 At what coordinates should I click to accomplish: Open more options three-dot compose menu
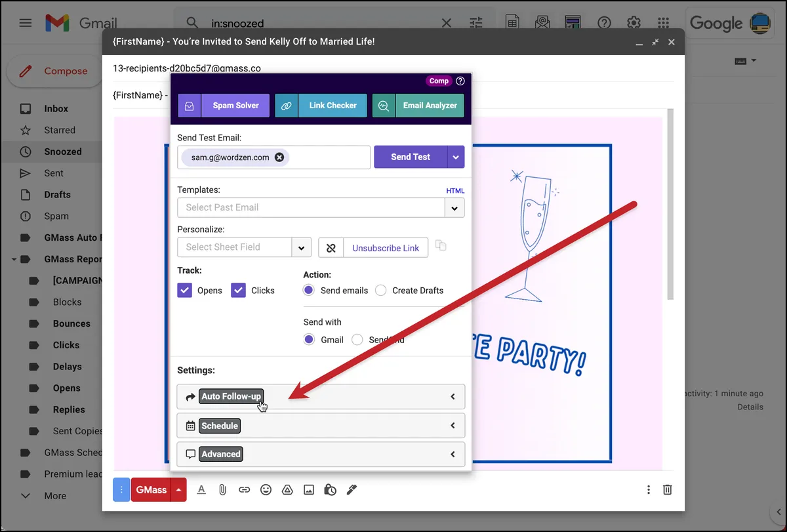click(x=648, y=489)
